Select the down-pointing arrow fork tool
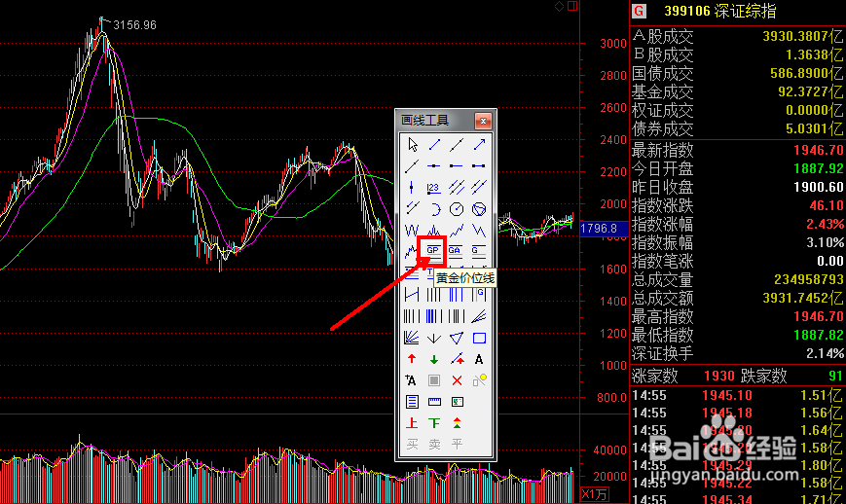The height and width of the screenshot is (504, 846). (434, 338)
